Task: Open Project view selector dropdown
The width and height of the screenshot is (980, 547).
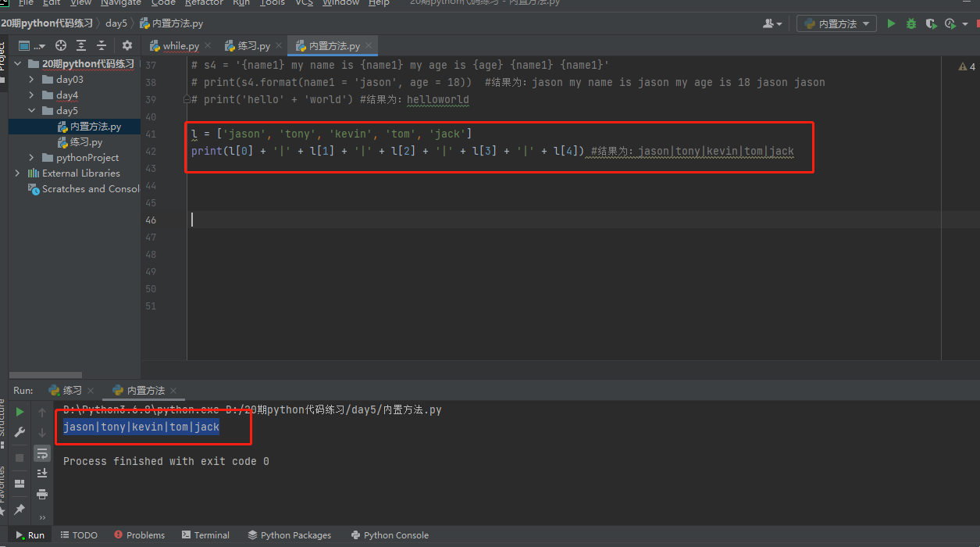Action: 32,45
